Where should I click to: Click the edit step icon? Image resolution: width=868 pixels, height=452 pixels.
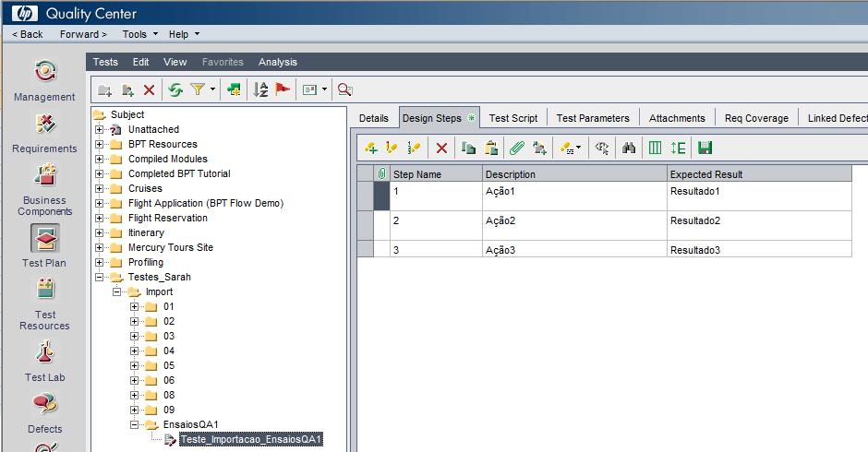coord(392,148)
